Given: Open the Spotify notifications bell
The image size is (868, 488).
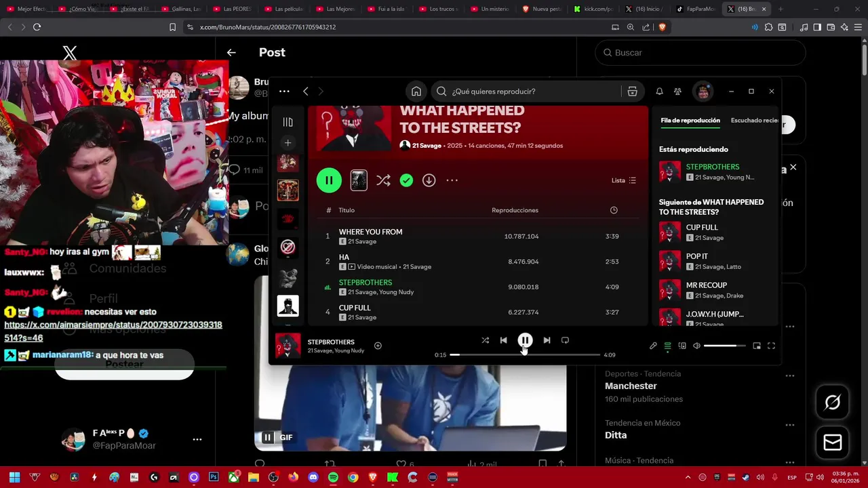Looking at the screenshot, I should 659,91.
